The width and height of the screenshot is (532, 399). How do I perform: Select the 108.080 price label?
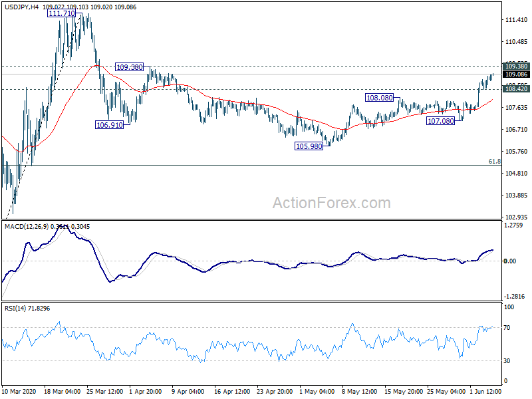coord(379,98)
